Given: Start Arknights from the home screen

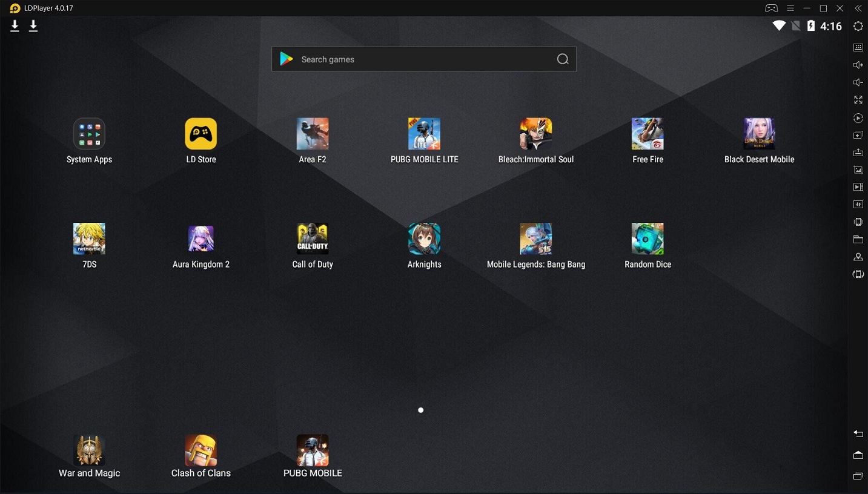Looking at the screenshot, I should [424, 239].
